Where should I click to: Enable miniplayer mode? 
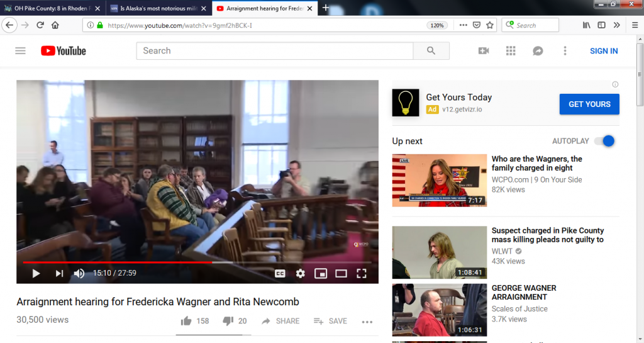pyautogui.click(x=321, y=273)
